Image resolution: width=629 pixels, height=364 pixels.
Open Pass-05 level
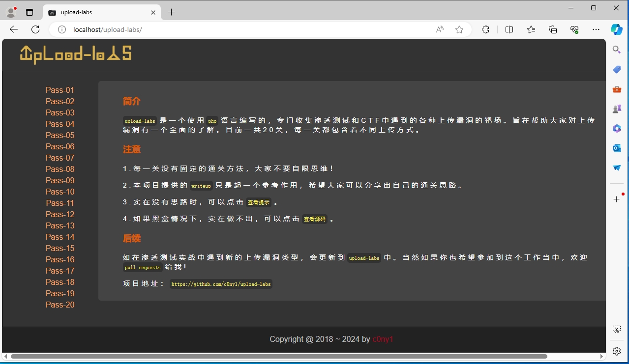point(60,135)
